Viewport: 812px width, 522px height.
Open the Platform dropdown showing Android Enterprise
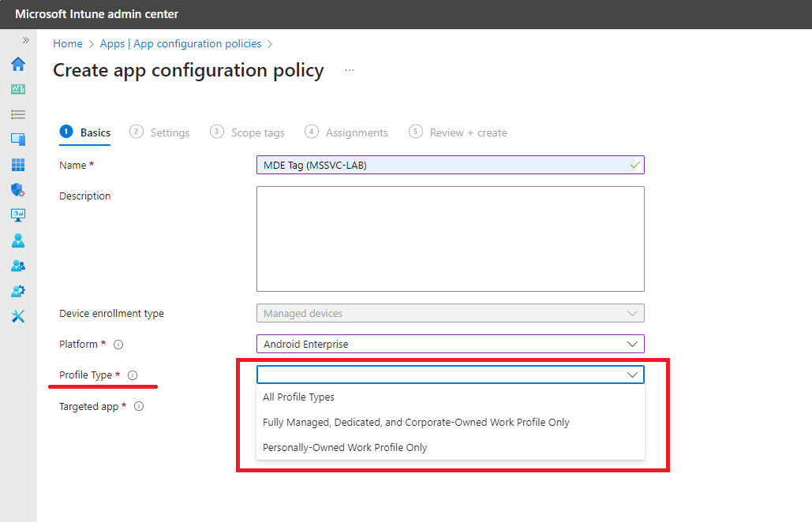(x=451, y=344)
